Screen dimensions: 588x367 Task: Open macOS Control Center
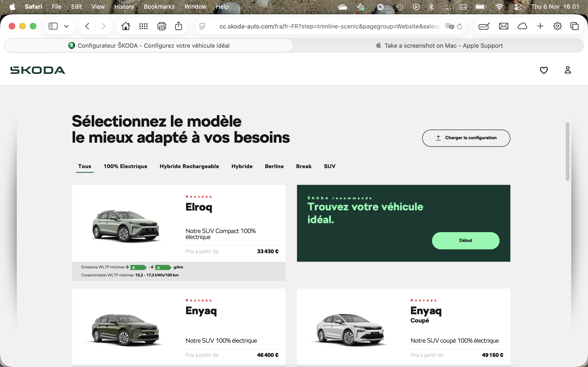pos(517,7)
